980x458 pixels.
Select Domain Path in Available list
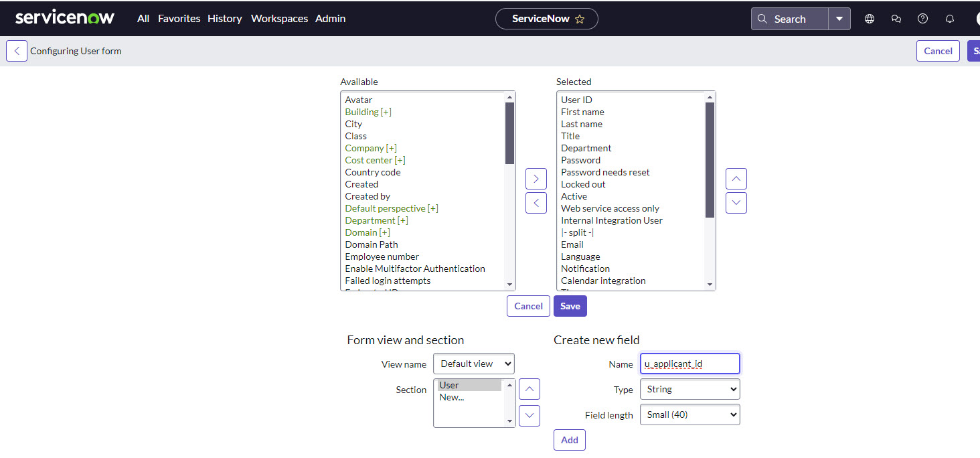click(372, 244)
